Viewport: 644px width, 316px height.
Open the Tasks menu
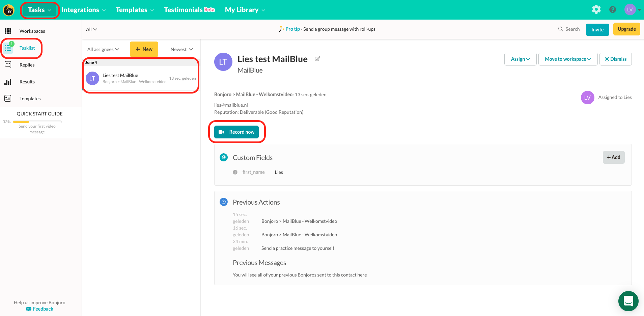pos(39,10)
